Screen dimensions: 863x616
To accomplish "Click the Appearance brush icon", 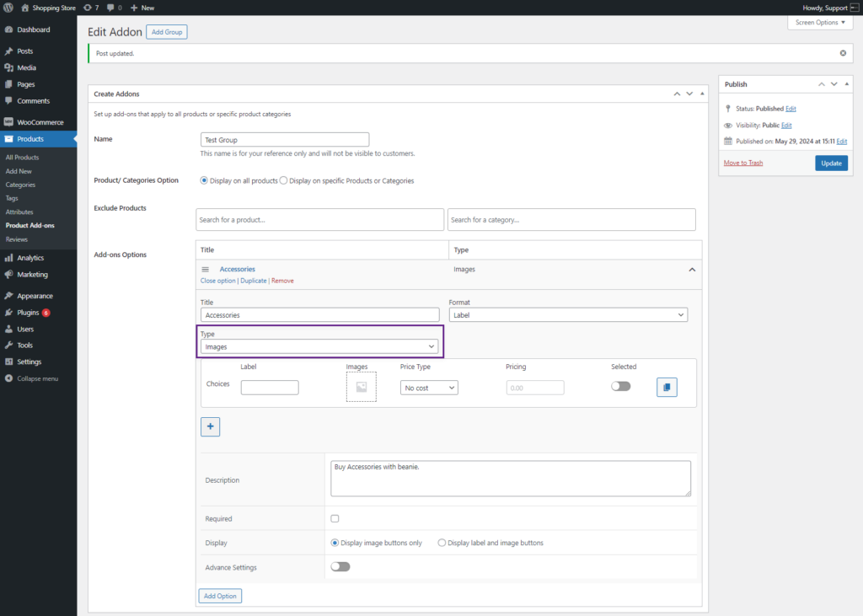I will click(x=8, y=296).
